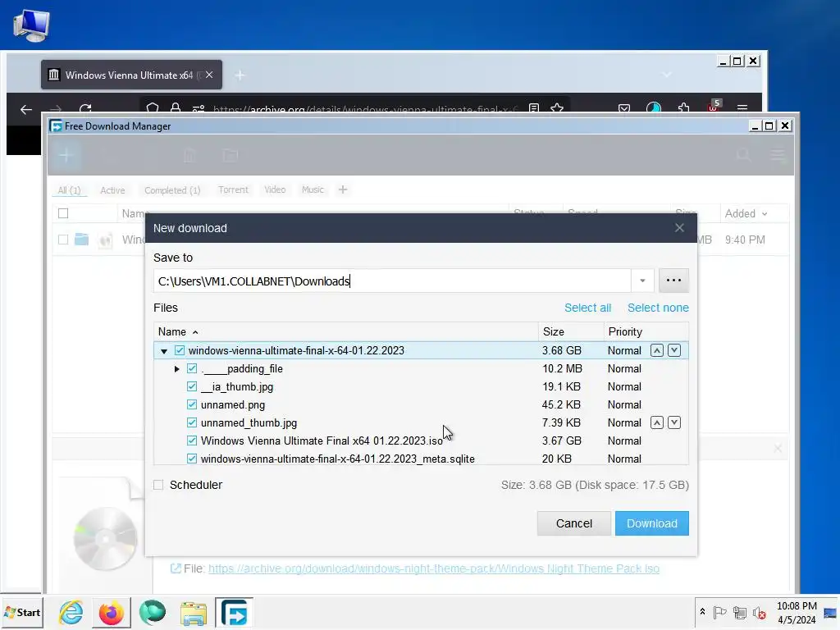Image resolution: width=840 pixels, height=630 pixels.
Task: Launch Internet Explorer from taskbar
Action: 71,612
